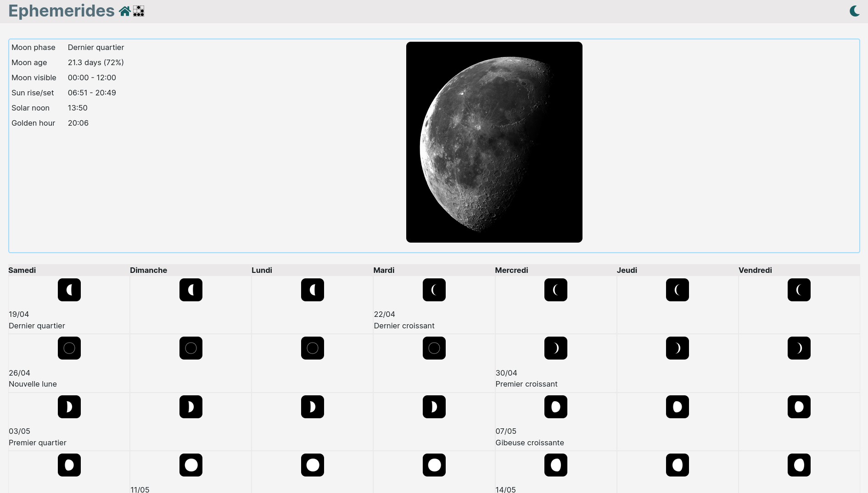
Task: Pick Vendredi moon icon in bottom row
Action: pos(799,465)
